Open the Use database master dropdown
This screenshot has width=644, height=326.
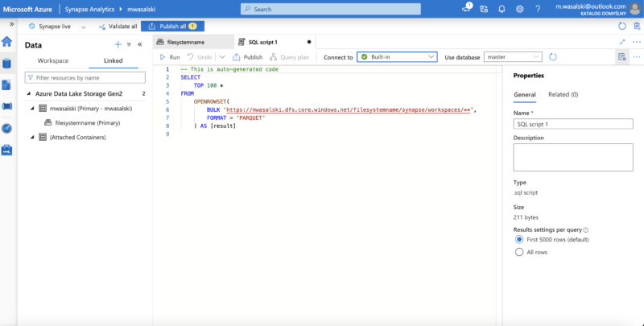[514, 57]
